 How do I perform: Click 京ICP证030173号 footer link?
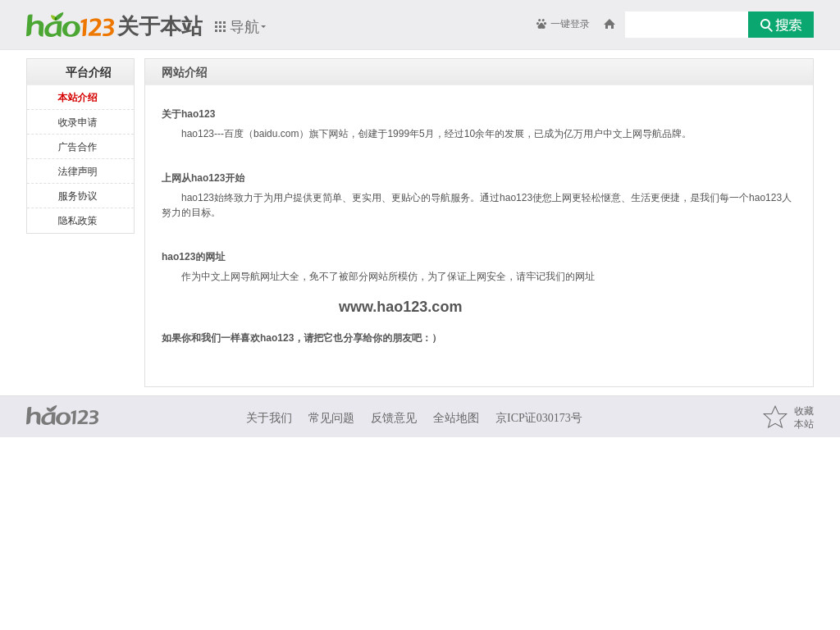pyautogui.click(x=538, y=418)
